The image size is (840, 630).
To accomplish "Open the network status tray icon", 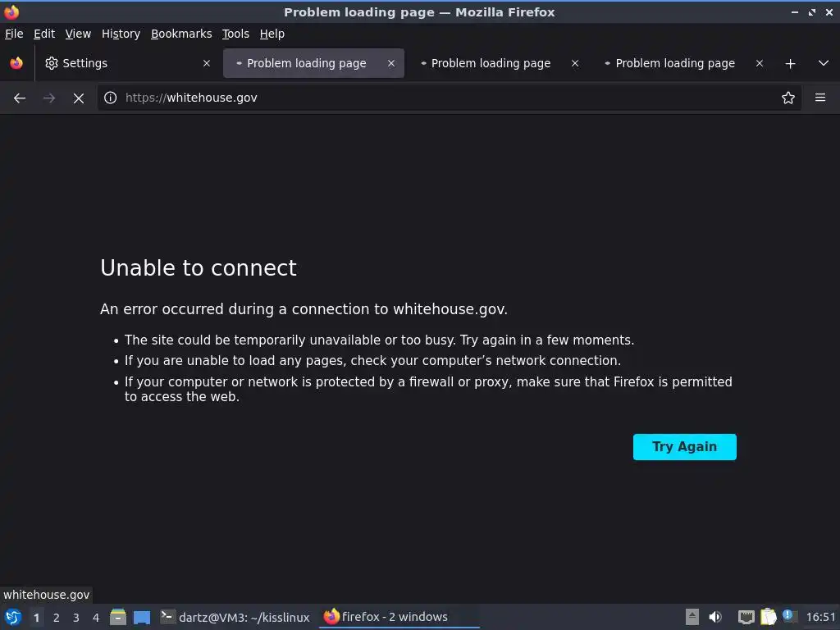I will click(746, 617).
